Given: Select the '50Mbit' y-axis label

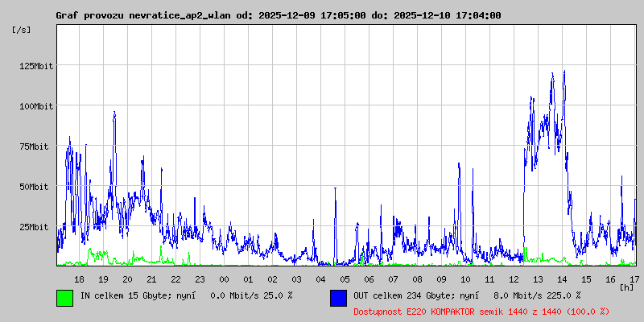Looking at the screenshot, I should [34, 187].
